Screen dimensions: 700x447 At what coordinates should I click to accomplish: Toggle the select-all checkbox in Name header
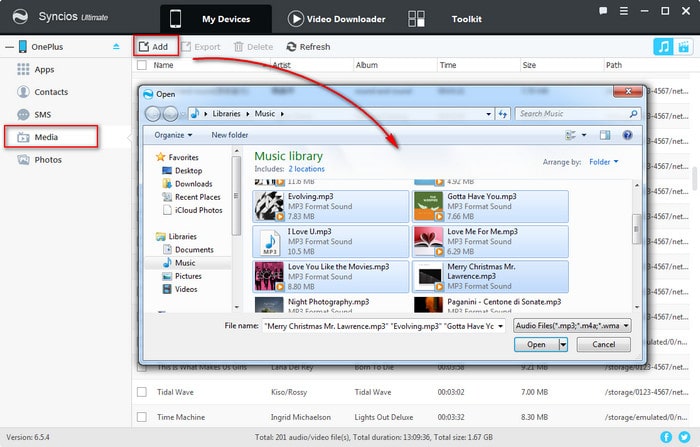pos(142,65)
